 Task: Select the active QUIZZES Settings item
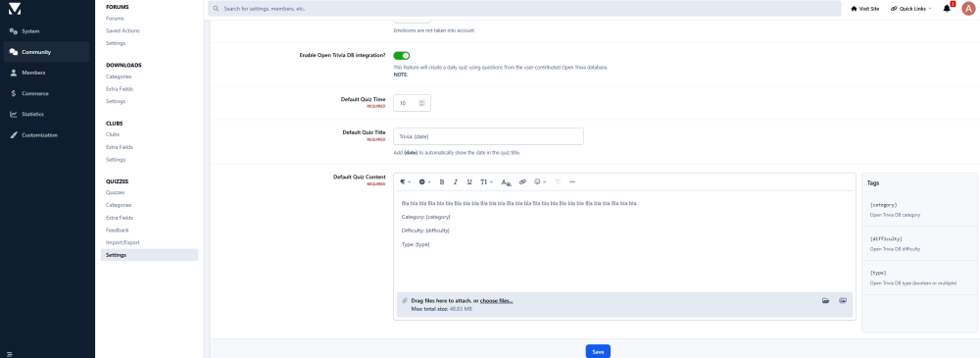tap(149, 255)
